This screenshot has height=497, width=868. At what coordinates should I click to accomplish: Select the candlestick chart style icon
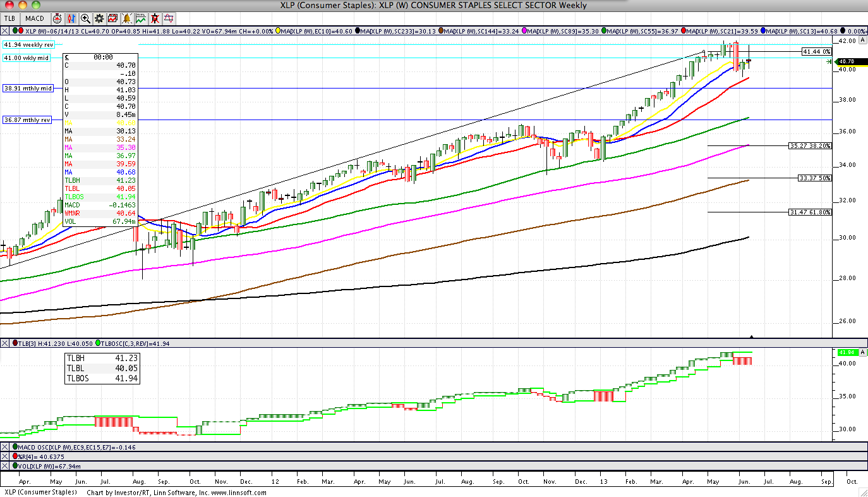[71, 18]
